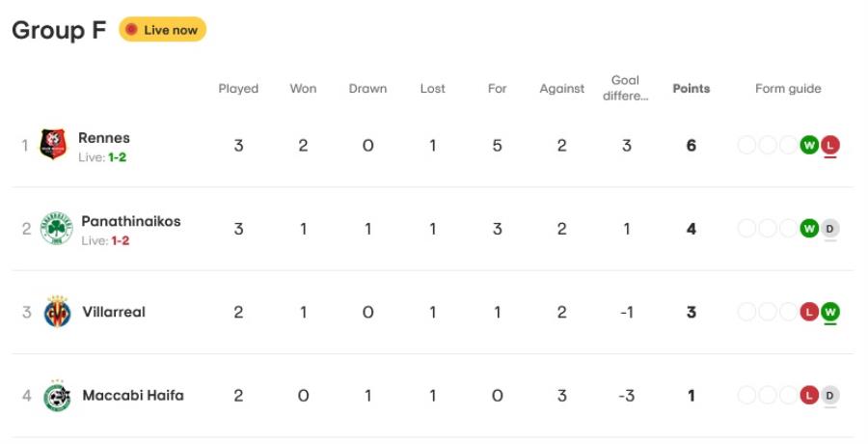Select Maccabi Haifa's red L form badge
This screenshot has width=868, height=444.
(809, 395)
